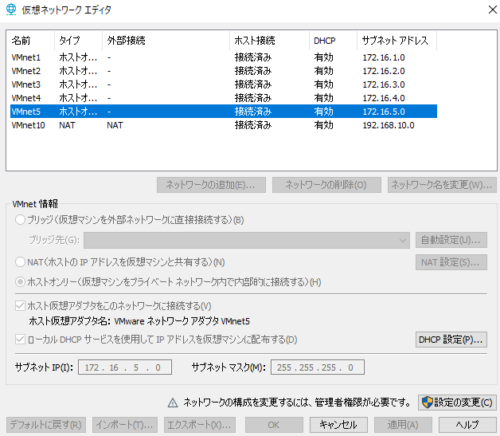This screenshot has width=500, height=436.
Task: Click the サブネット アドレス column header
Action: (397, 41)
